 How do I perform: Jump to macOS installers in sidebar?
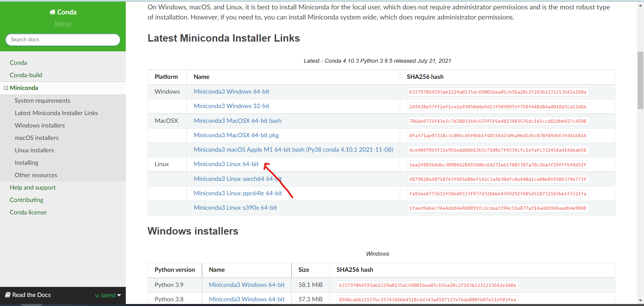[37, 138]
